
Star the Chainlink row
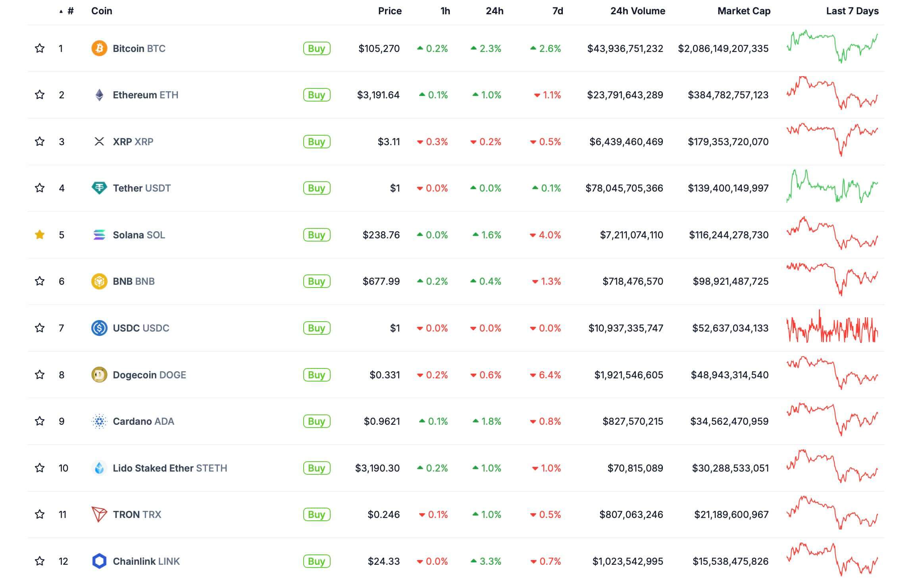pyautogui.click(x=40, y=561)
